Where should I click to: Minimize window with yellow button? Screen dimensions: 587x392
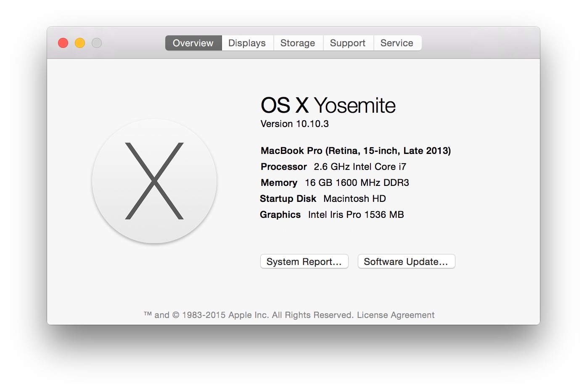80,43
